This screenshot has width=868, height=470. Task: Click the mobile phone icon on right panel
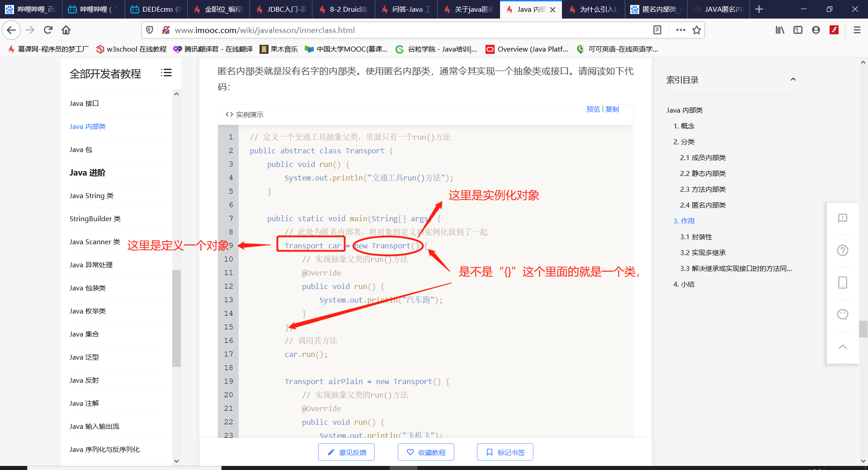(843, 283)
